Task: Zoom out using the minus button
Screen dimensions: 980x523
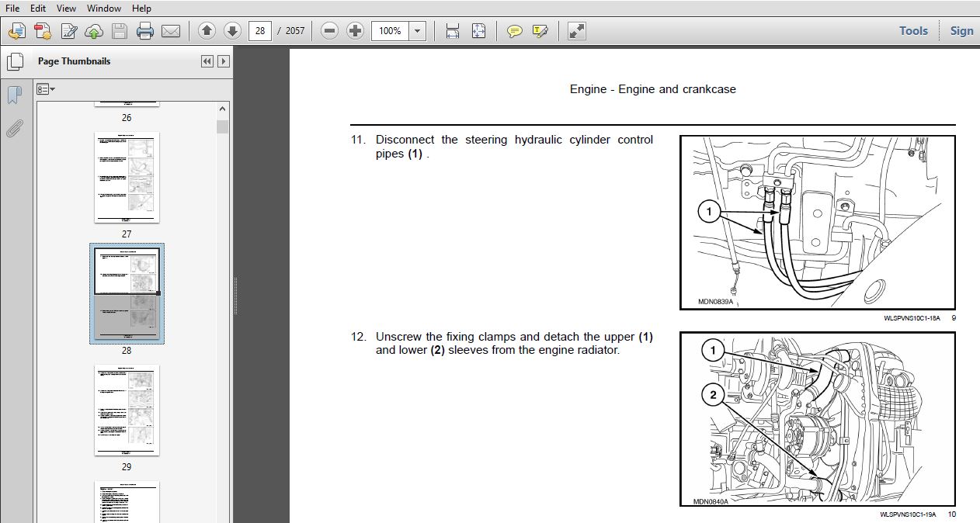Action: click(329, 31)
